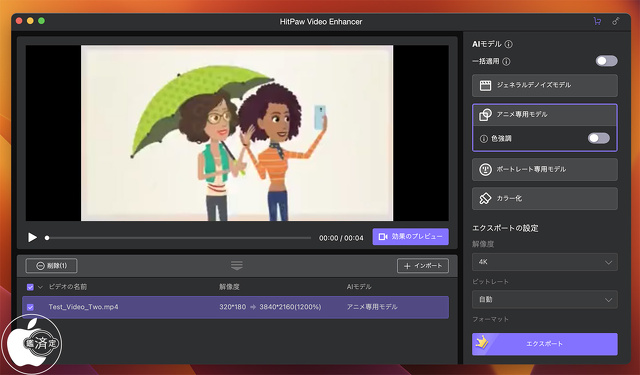Image resolution: width=640 pixels, height=375 pixels.
Task: Click the info icon next to 一括適用
Action: [506, 62]
